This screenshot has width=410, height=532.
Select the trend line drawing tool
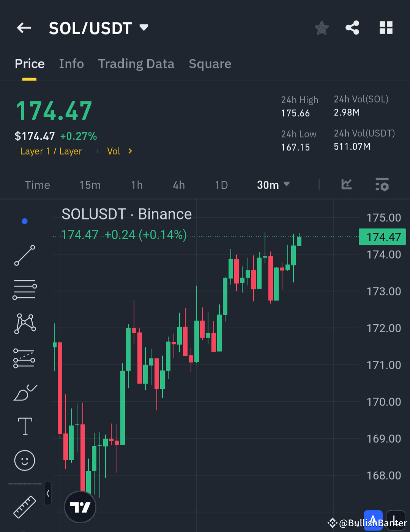(x=24, y=255)
